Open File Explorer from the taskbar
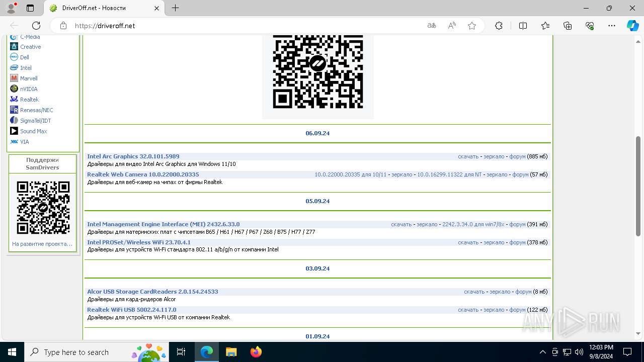 231,352
